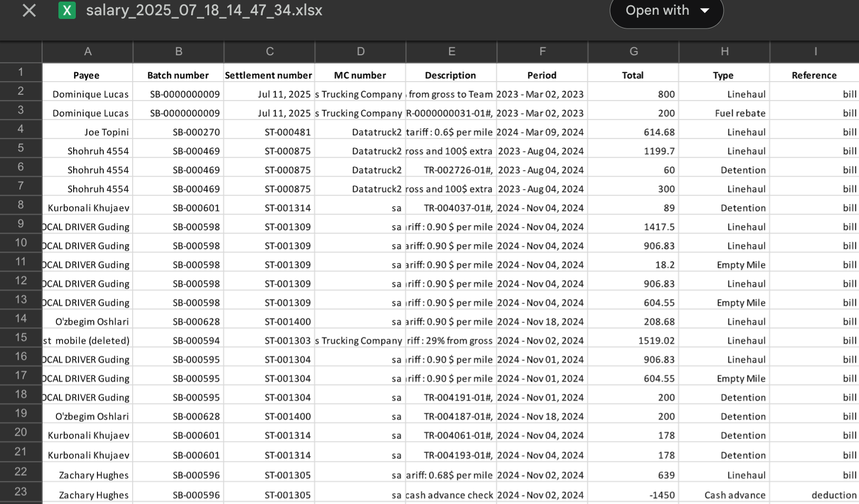
Task: Select row 1 header number
Action: 21,72
